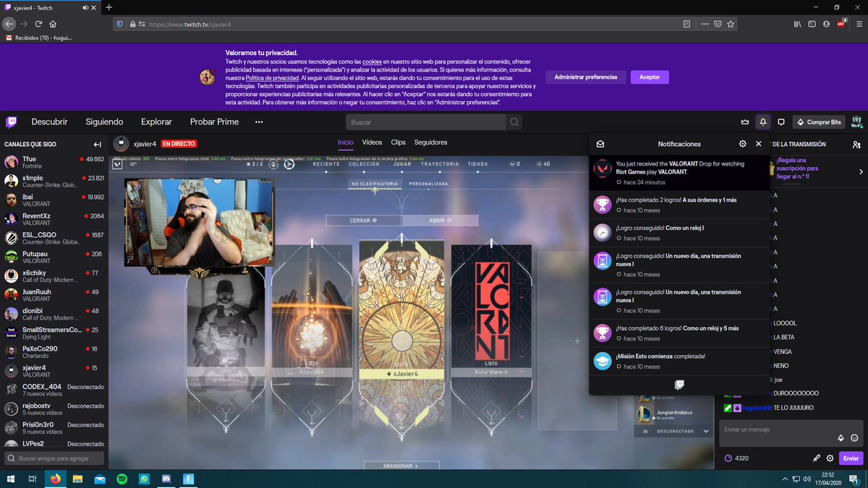868x488 pixels.
Task: Click the Aceptar cookies button
Action: (x=650, y=77)
